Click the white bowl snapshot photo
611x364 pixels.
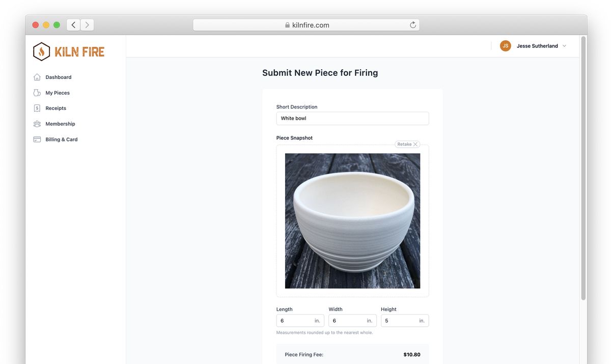tap(352, 220)
